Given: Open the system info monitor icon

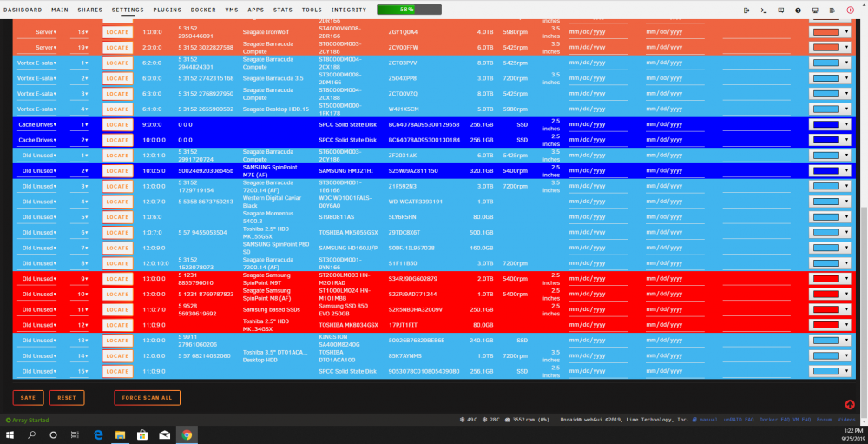Looking at the screenshot, I should (x=815, y=10).
